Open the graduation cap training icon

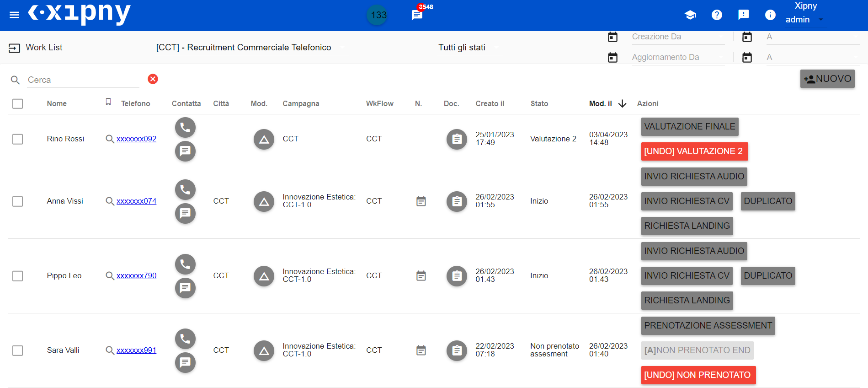(690, 15)
